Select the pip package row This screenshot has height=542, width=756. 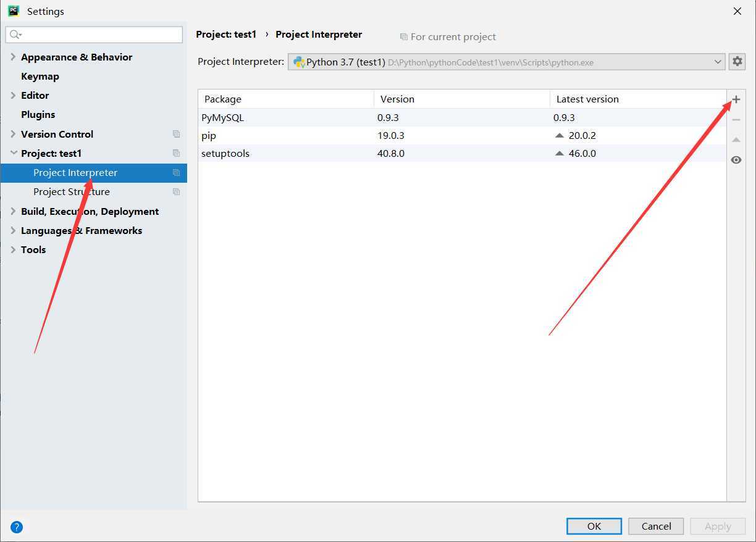(x=462, y=135)
